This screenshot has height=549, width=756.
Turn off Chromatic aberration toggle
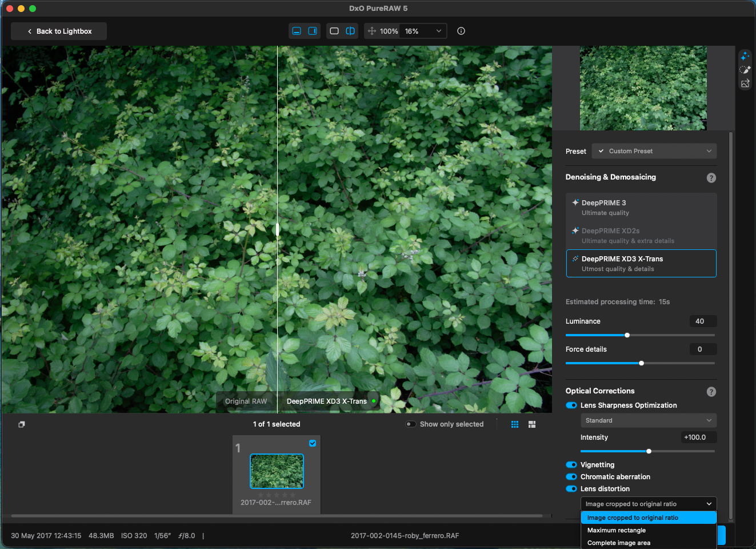point(571,477)
